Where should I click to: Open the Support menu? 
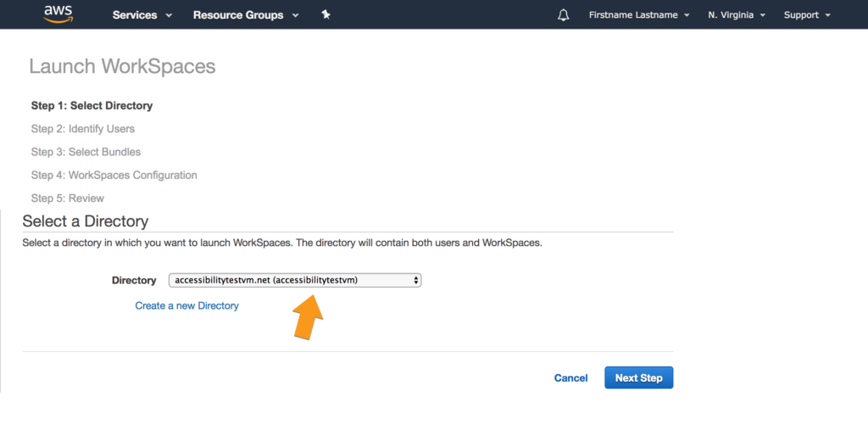(807, 15)
